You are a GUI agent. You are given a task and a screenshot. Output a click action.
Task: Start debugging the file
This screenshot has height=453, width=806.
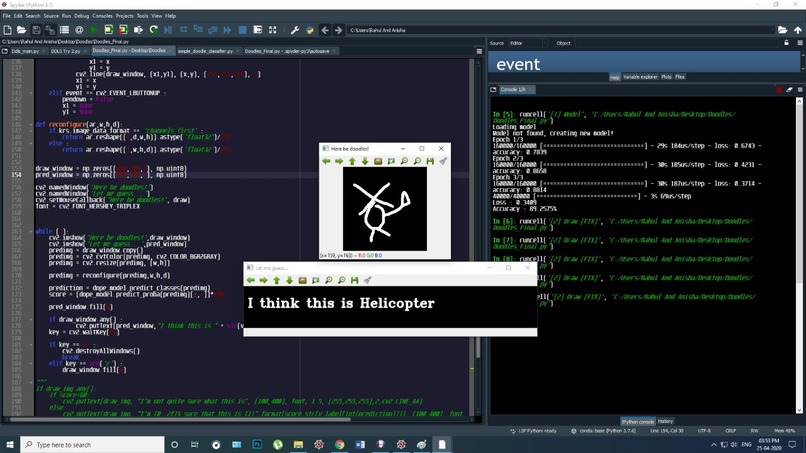[x=168, y=30]
